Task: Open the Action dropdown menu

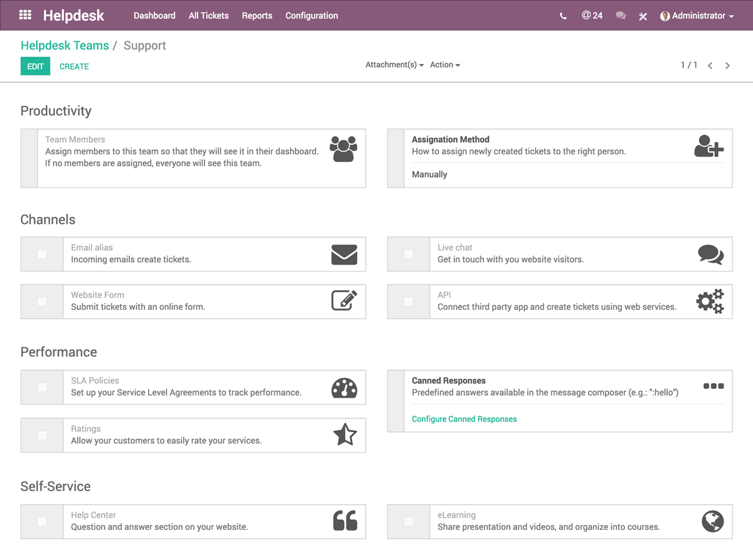Action: (x=444, y=65)
